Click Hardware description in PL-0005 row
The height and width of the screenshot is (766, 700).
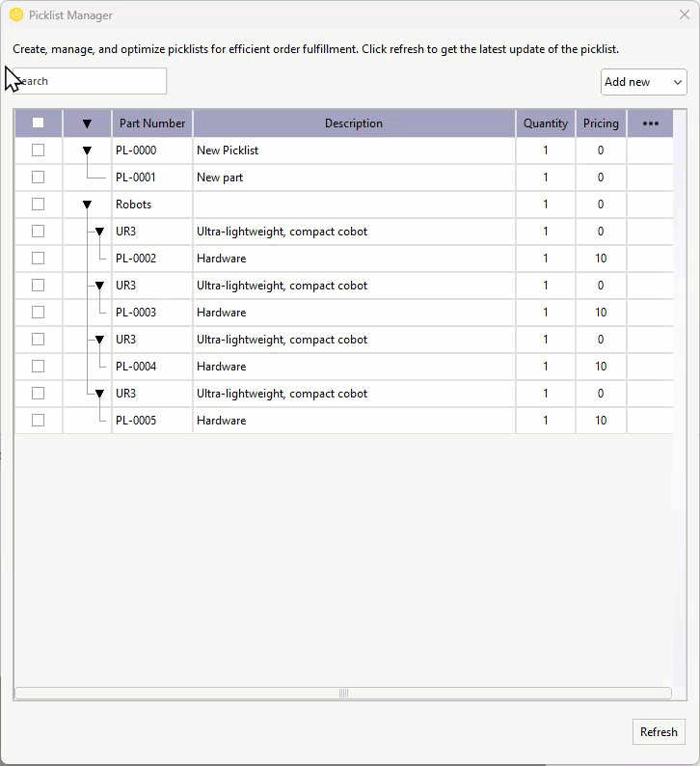click(354, 420)
